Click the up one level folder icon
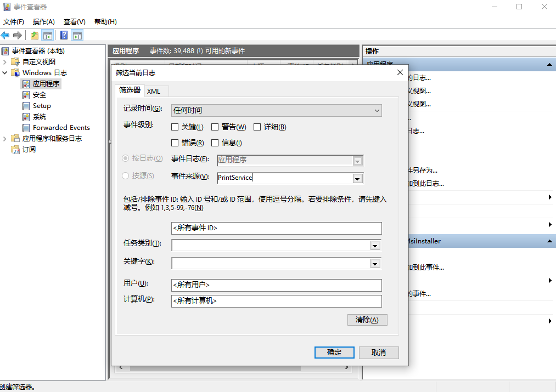The width and height of the screenshot is (556, 392). (x=35, y=36)
